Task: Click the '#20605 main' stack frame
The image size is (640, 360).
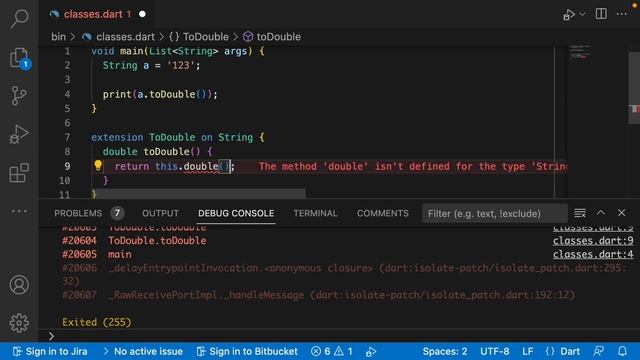Action: (x=97, y=254)
